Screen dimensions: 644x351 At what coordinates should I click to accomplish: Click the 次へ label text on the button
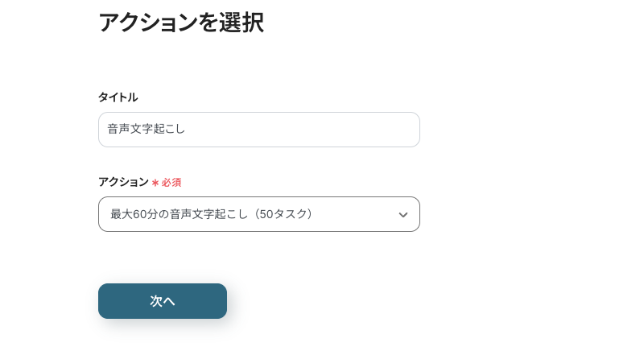(163, 301)
